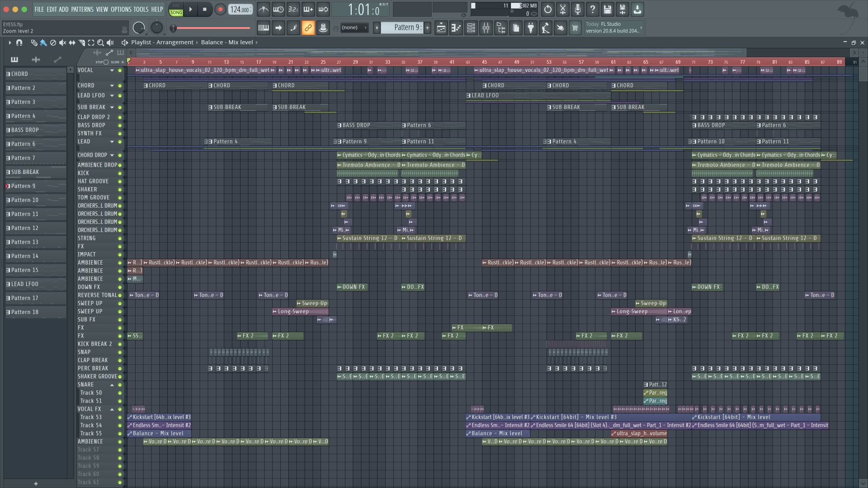Click the undo history circular arrow icon

point(548,9)
